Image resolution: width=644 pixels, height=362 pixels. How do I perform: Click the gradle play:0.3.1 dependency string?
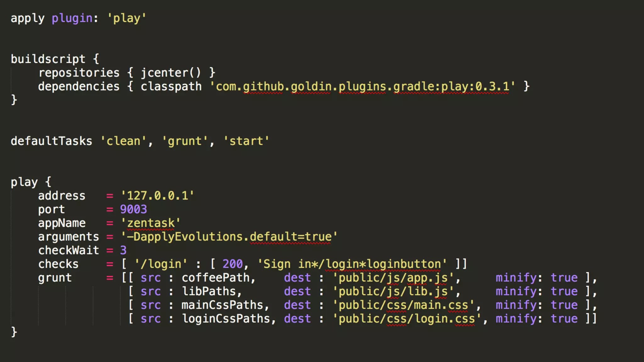tap(362, 86)
